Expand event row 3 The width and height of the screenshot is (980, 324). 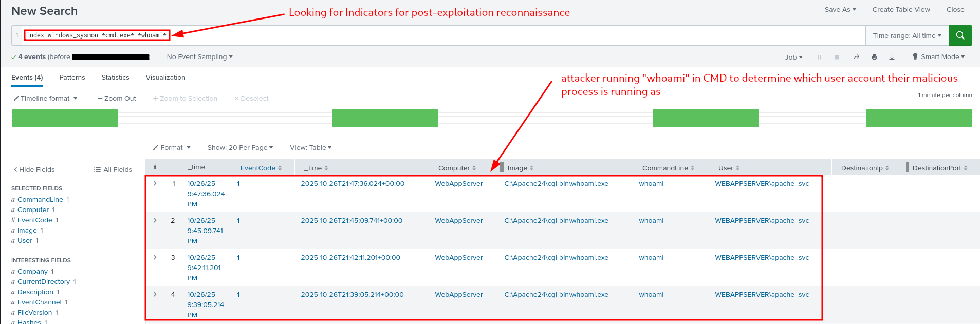[155, 257]
